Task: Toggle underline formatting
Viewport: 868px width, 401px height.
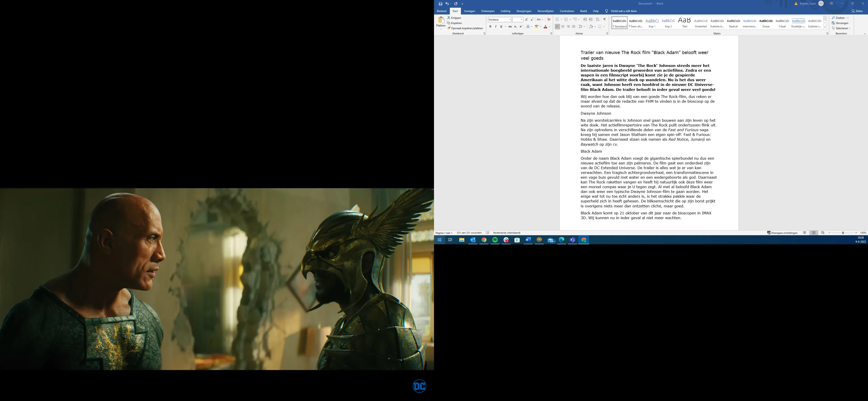Action: 501,27
